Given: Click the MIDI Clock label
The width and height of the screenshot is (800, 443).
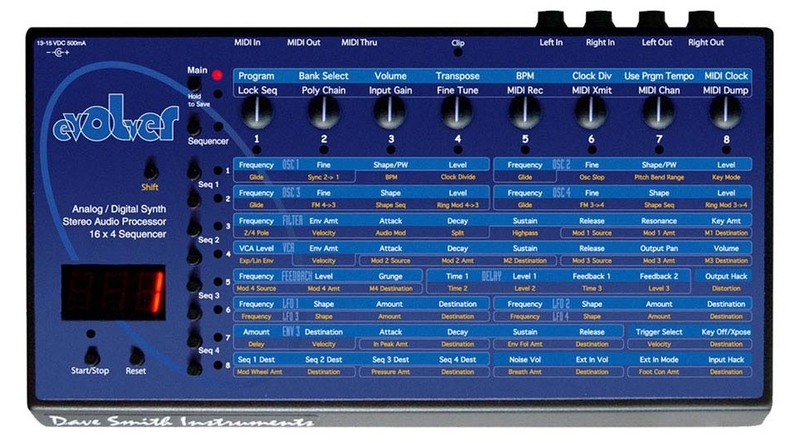Looking at the screenshot, I should click(x=726, y=76).
